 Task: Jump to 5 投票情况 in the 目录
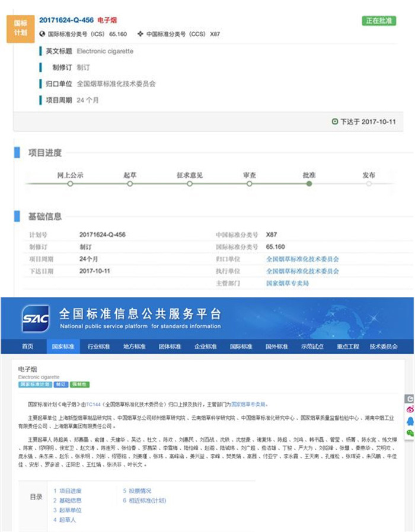[x=137, y=491]
